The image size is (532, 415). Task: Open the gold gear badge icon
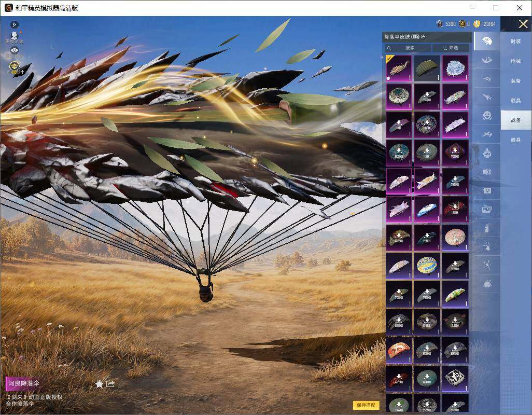point(14,66)
